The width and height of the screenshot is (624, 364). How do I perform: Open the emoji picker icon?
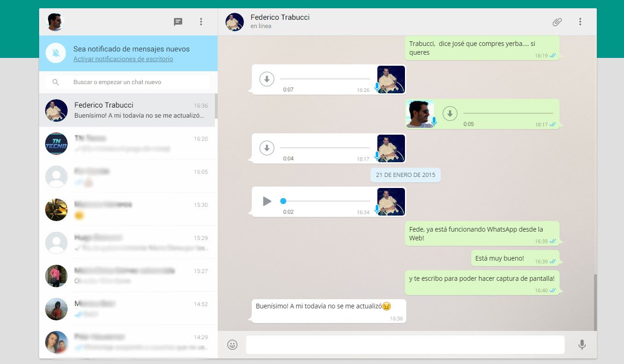point(232,344)
